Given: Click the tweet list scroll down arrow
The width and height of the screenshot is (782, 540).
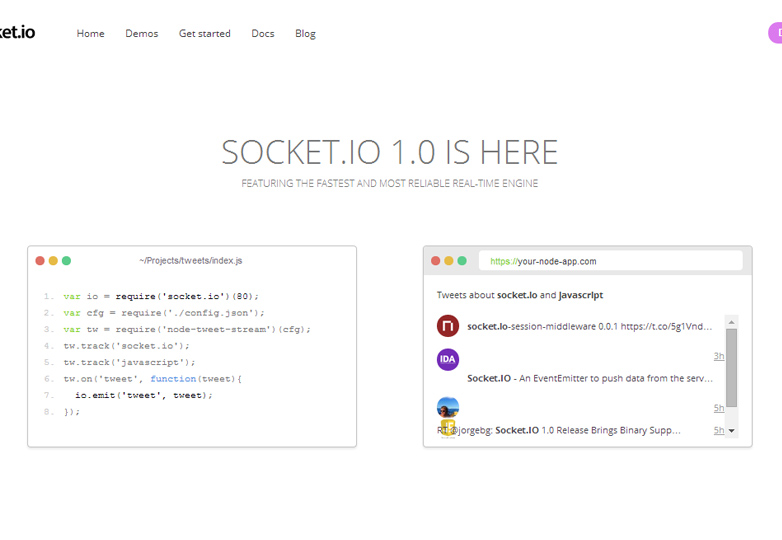Looking at the screenshot, I should tap(732, 430).
